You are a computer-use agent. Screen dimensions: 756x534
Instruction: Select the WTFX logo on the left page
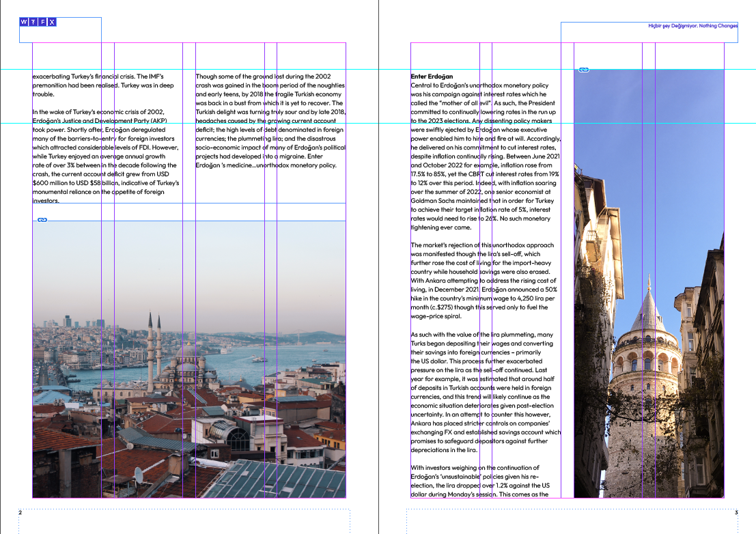(x=38, y=22)
